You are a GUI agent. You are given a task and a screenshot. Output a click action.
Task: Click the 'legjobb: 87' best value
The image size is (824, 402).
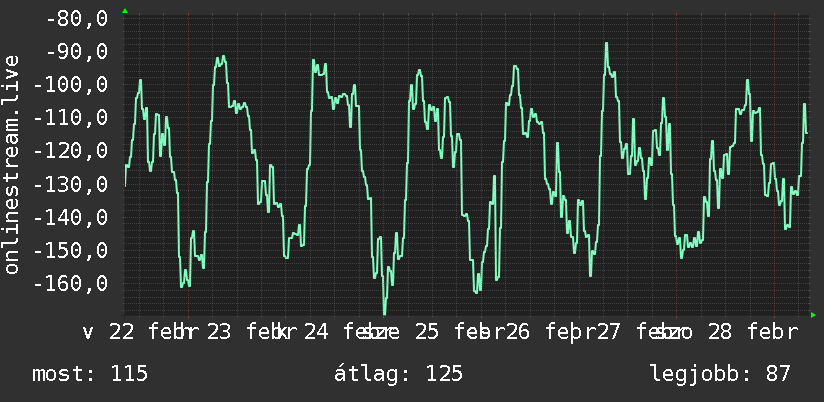[x=720, y=374]
